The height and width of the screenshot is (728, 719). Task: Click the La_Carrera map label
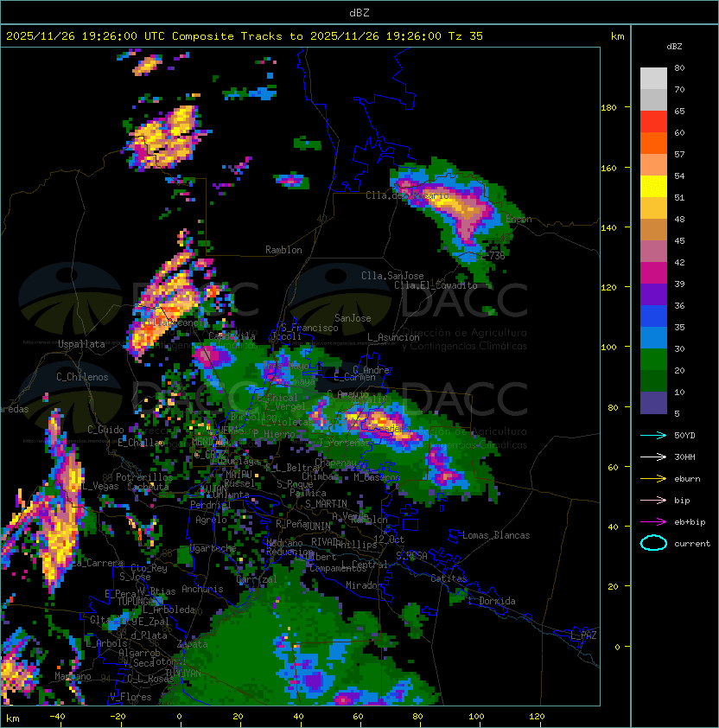click(97, 563)
